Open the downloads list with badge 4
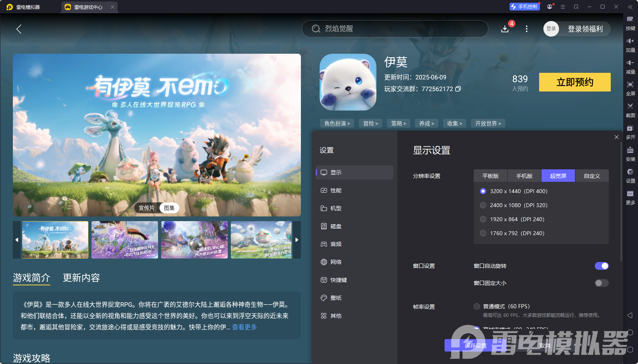 (505, 29)
